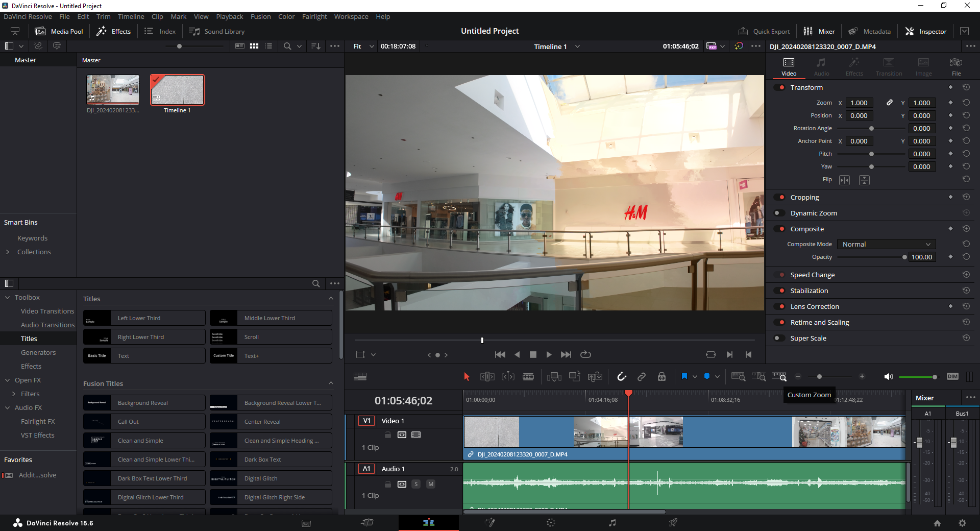Collapse the Audio FX tree

coord(8,407)
